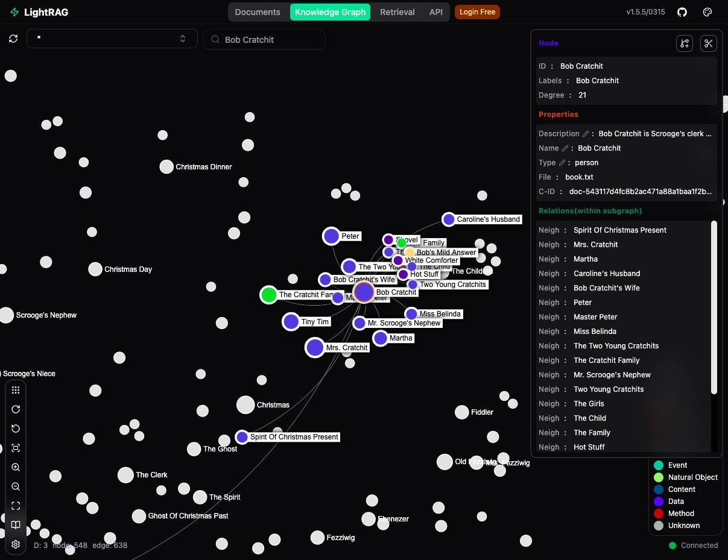Edit the Description property pencil icon
728x560 pixels.
pyautogui.click(x=585, y=134)
